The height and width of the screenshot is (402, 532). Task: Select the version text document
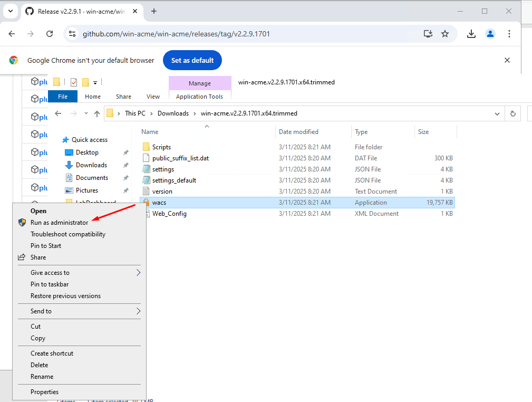coord(297,192)
